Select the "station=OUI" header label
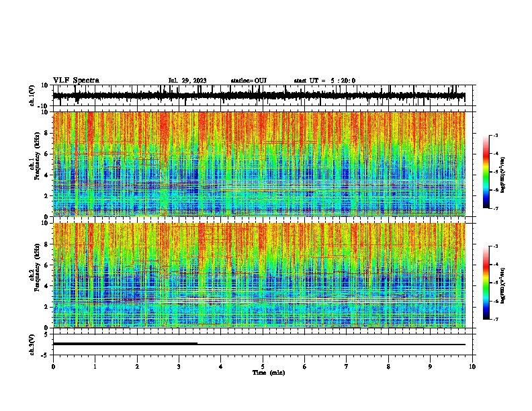This screenshot has width=532, height=411. [x=249, y=81]
